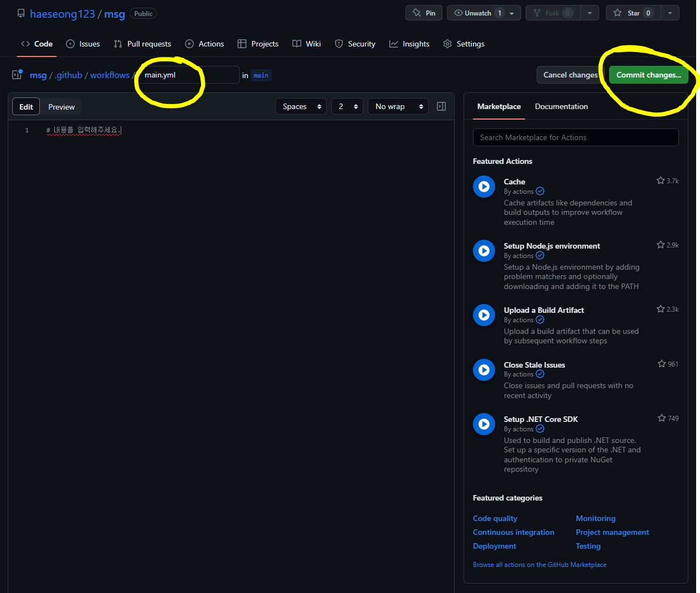Browse all actions on GitHub Marketplace
Image resolution: width=700 pixels, height=593 pixels.
tap(539, 565)
